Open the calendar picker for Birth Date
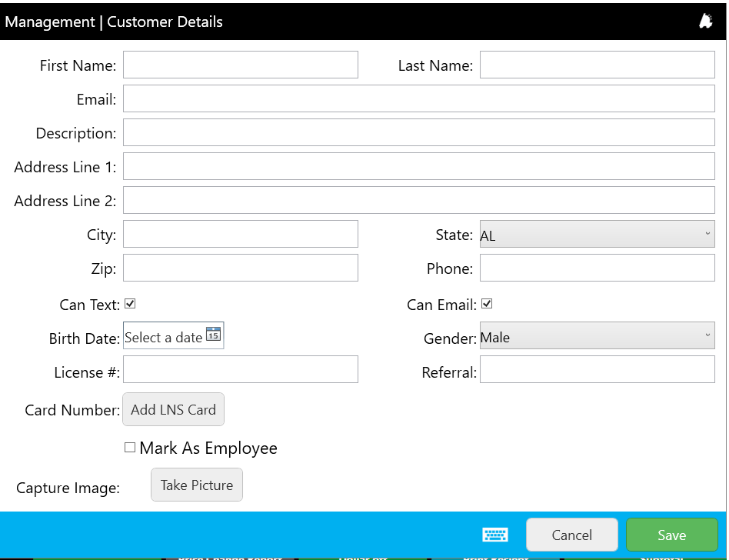729x560 pixels. tap(213, 335)
